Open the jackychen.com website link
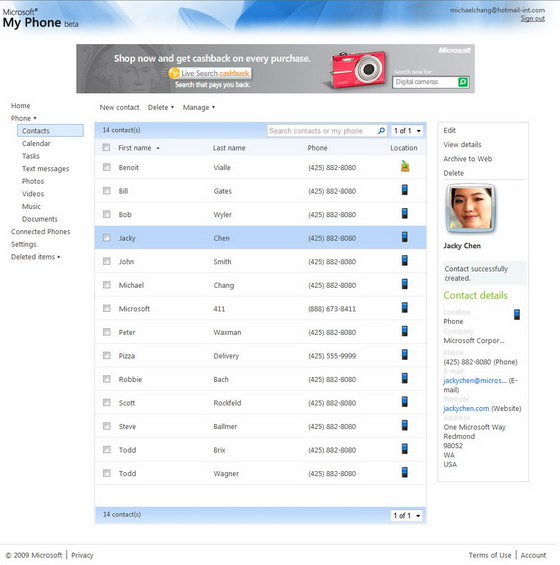 466,408
